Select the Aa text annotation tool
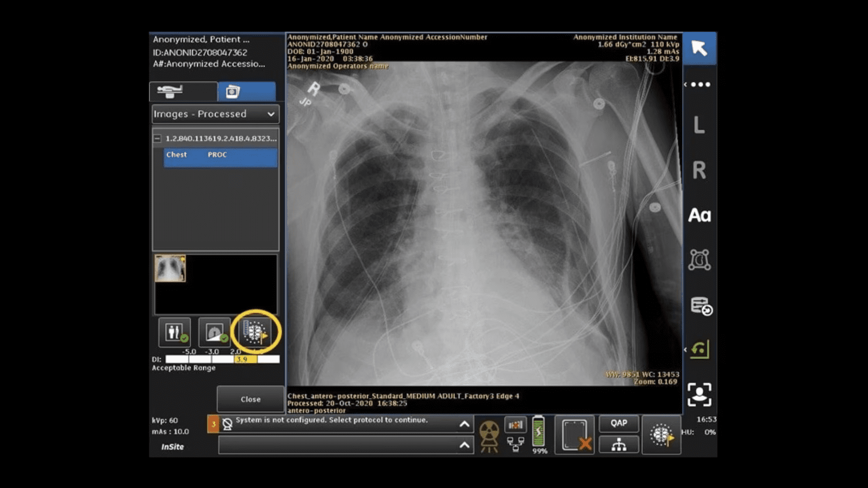Image resolution: width=868 pixels, height=488 pixels. 701,216
